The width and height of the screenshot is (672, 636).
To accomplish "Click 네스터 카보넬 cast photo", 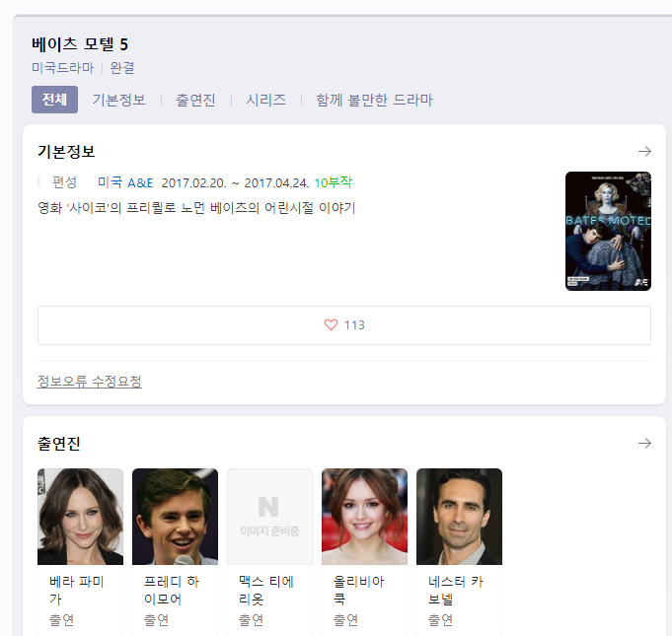I will pos(459,517).
